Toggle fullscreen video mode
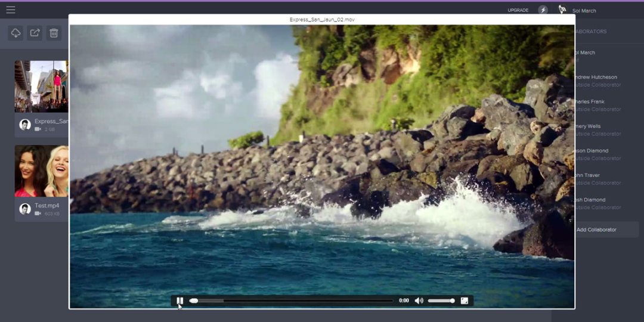The width and height of the screenshot is (644, 322). click(465, 301)
